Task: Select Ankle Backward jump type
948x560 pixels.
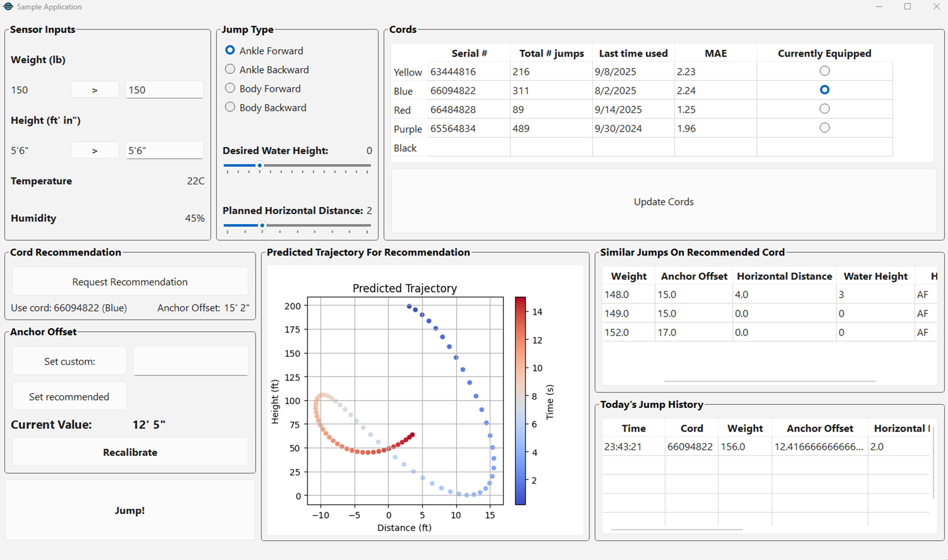Action: 230,69
